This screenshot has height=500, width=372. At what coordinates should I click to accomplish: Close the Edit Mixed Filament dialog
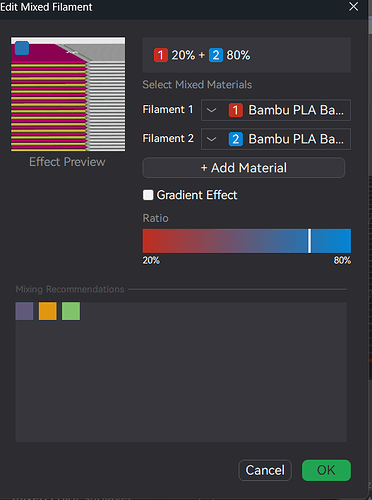353,6
